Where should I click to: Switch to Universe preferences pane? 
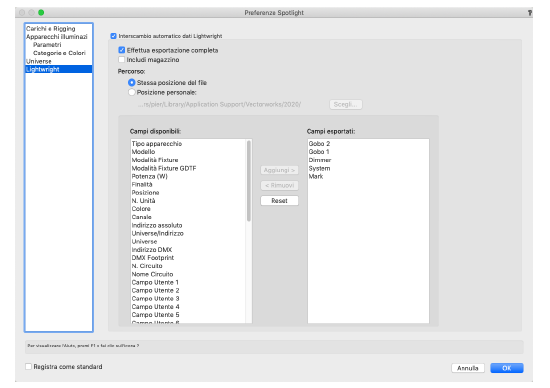(59, 61)
